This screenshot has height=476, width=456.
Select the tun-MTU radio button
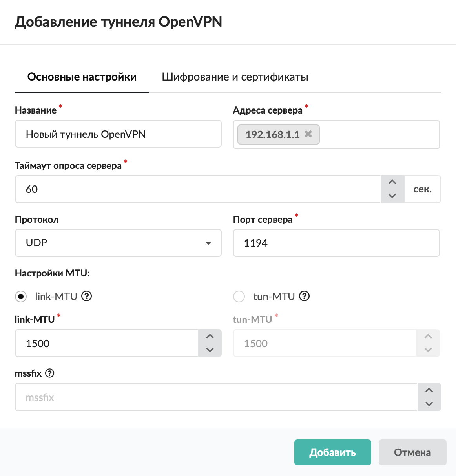(239, 296)
